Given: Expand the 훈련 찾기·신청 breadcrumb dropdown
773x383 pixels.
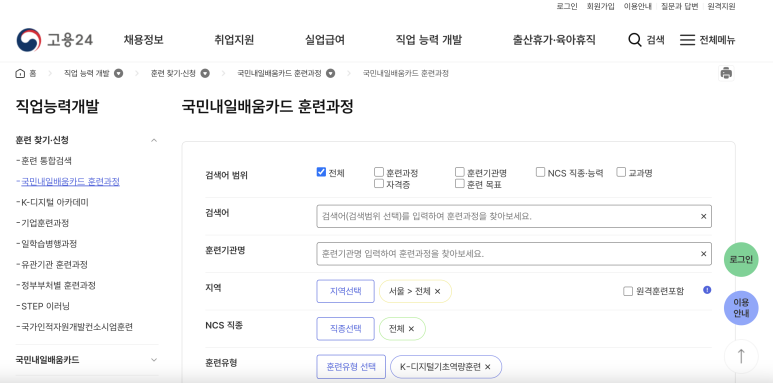Looking at the screenshot, I should click(x=205, y=73).
